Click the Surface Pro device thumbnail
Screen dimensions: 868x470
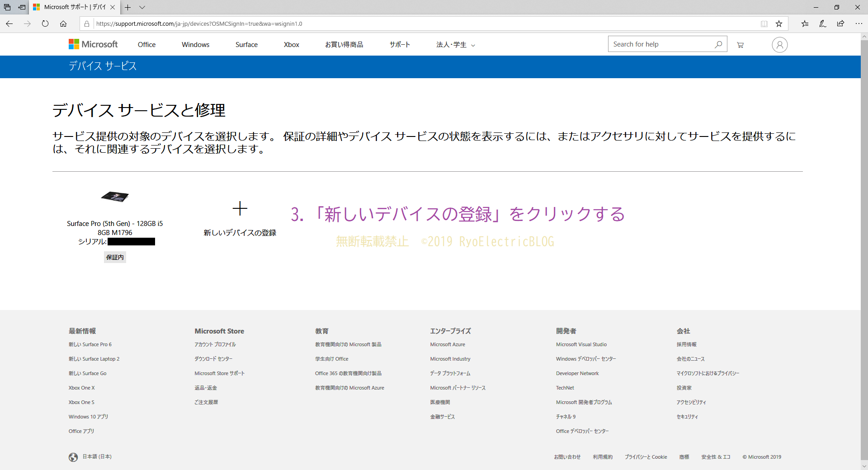pos(115,197)
